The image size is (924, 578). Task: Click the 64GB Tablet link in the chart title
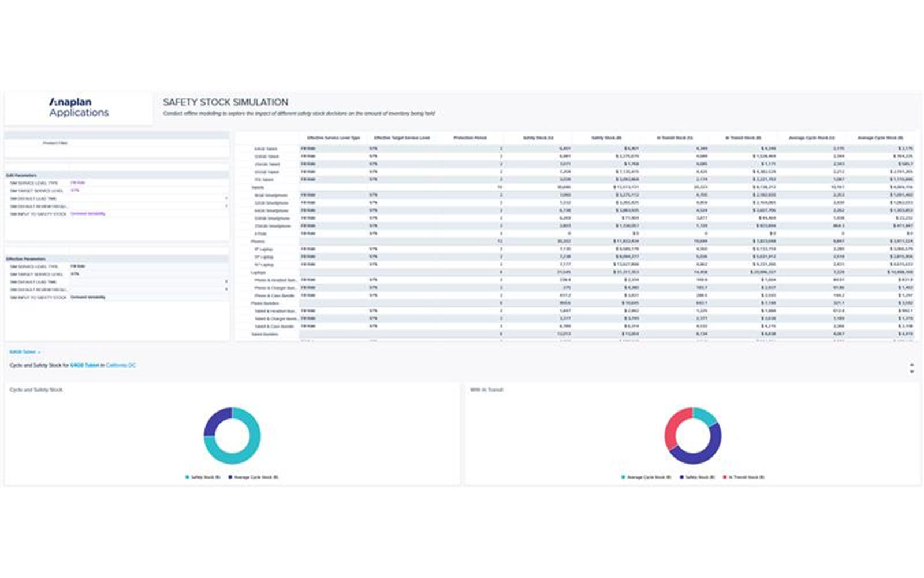(x=84, y=365)
